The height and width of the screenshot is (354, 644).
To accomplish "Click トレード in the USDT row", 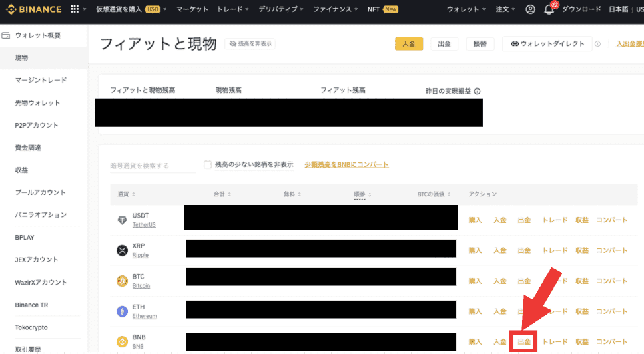I will pyautogui.click(x=555, y=220).
